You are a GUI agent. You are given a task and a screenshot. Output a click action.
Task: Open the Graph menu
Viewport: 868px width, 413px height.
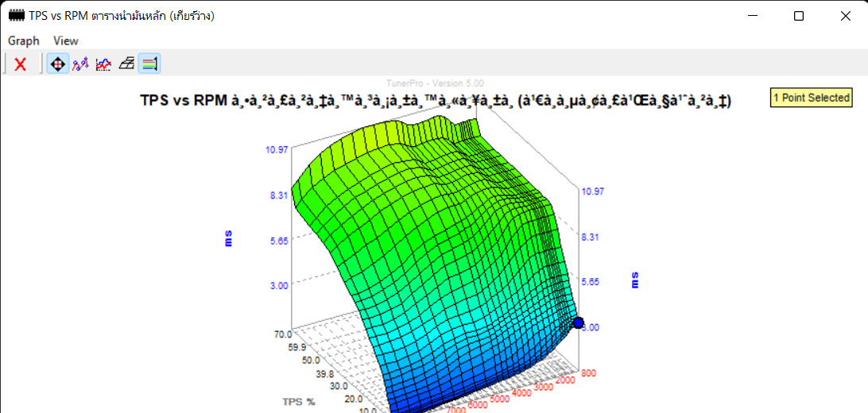click(x=24, y=41)
